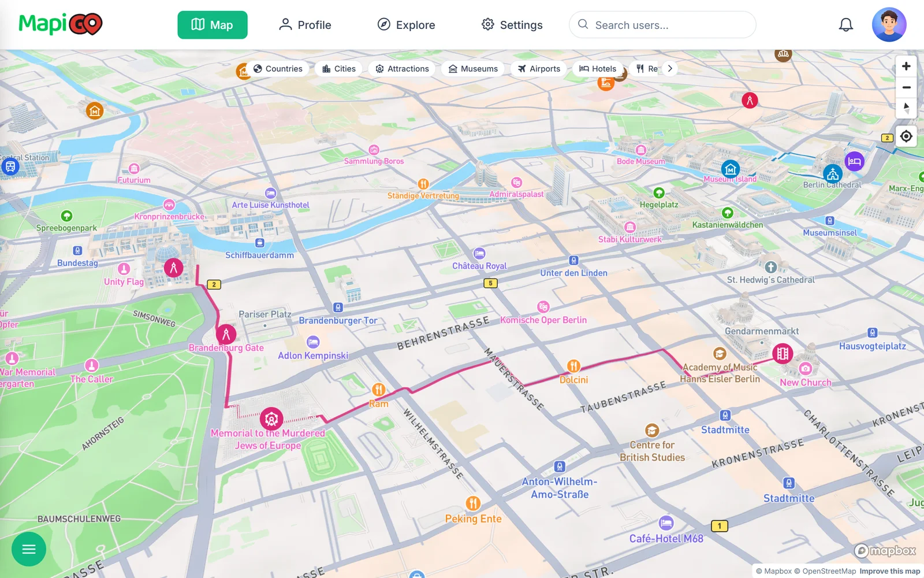Switch to the Map tab

(213, 25)
